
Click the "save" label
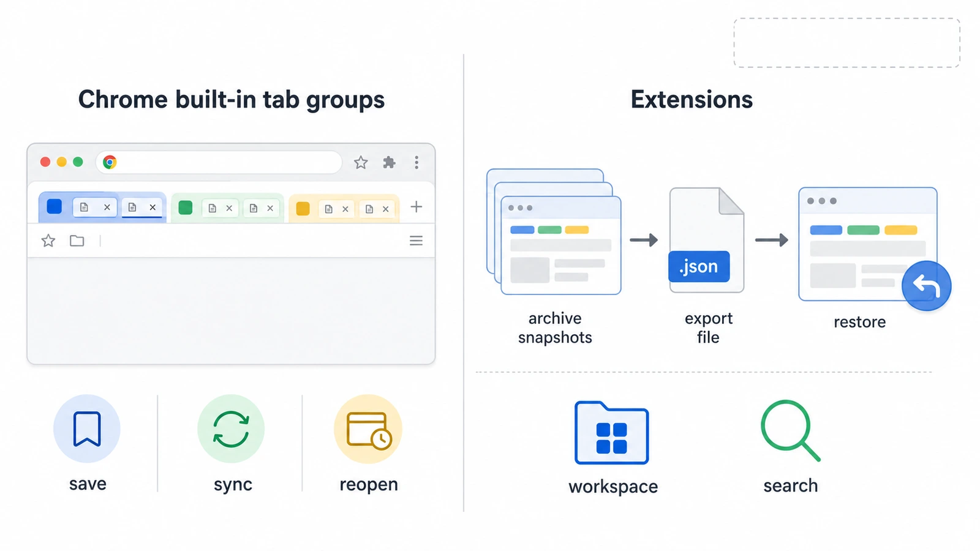(88, 484)
